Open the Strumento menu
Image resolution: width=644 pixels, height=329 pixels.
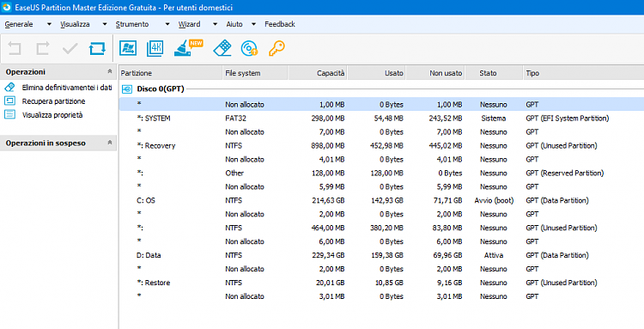click(132, 24)
